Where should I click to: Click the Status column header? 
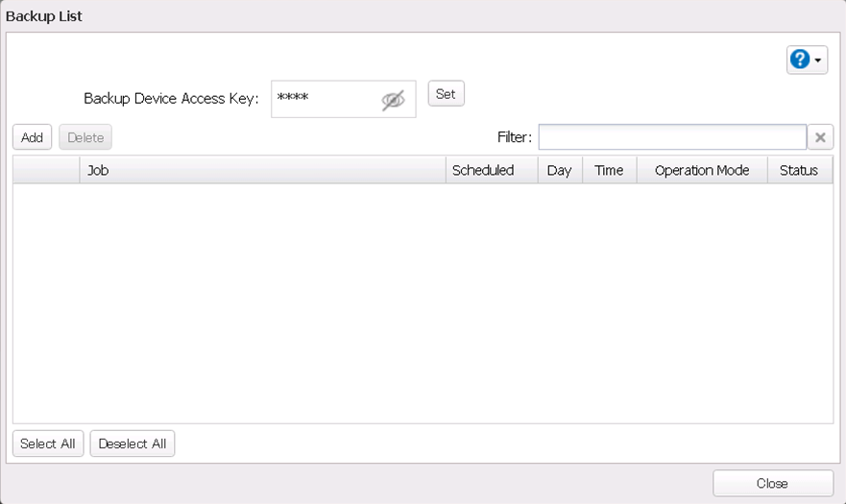coord(799,170)
